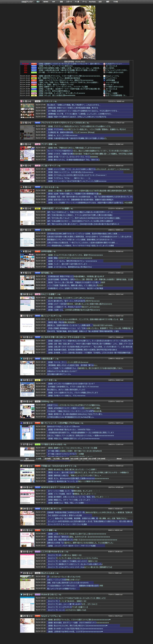Screen dimensions: 153x644
Task: Open U-1 NEWS. site title link
Action: [46, 230]
